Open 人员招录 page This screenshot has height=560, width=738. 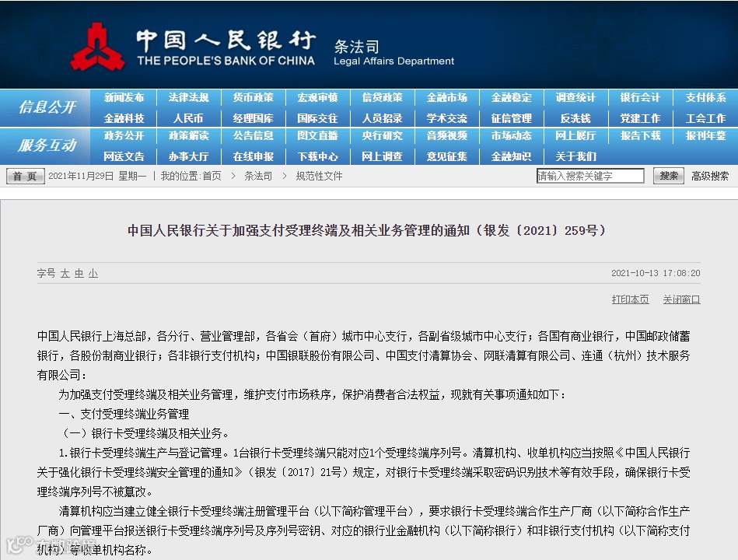pos(382,118)
